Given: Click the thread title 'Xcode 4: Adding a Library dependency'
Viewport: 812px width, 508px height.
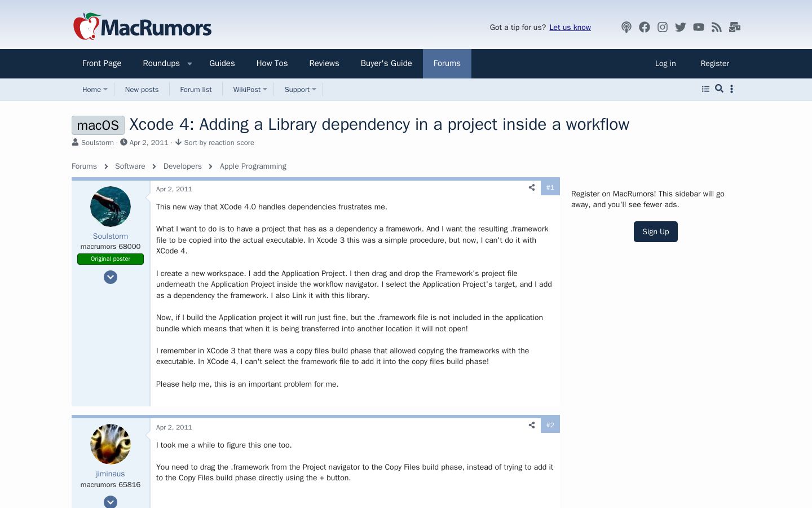Looking at the screenshot, I should coord(379,124).
